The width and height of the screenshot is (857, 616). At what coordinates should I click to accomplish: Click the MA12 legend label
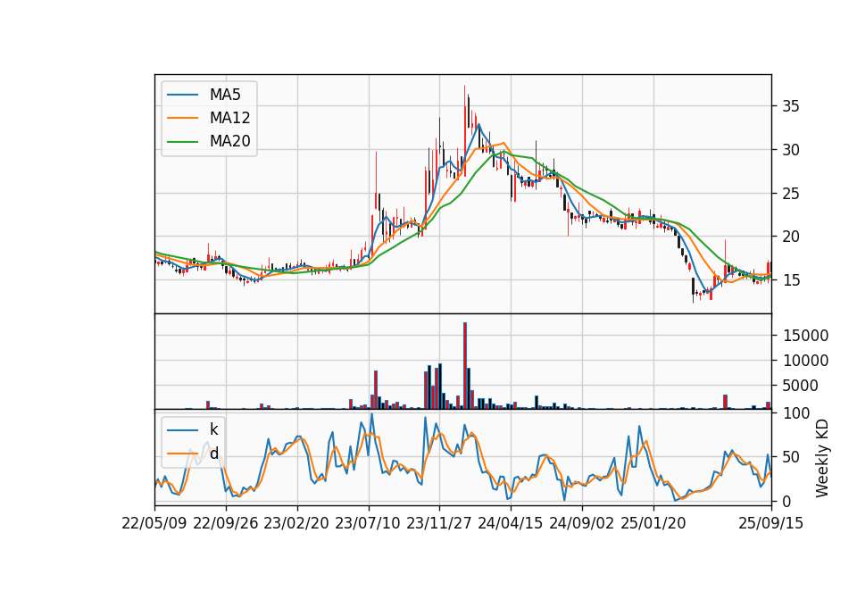[229, 118]
